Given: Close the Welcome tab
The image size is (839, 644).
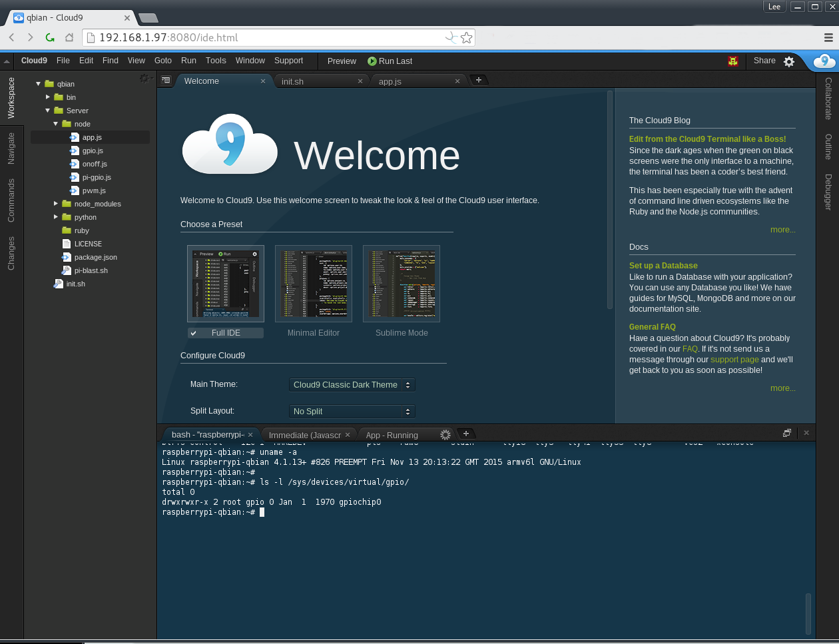Looking at the screenshot, I should pyautogui.click(x=263, y=81).
